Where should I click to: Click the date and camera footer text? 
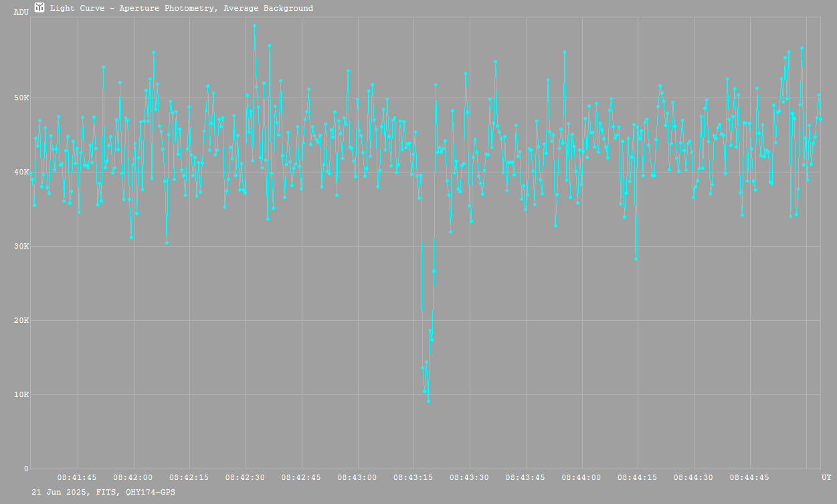tap(104, 492)
